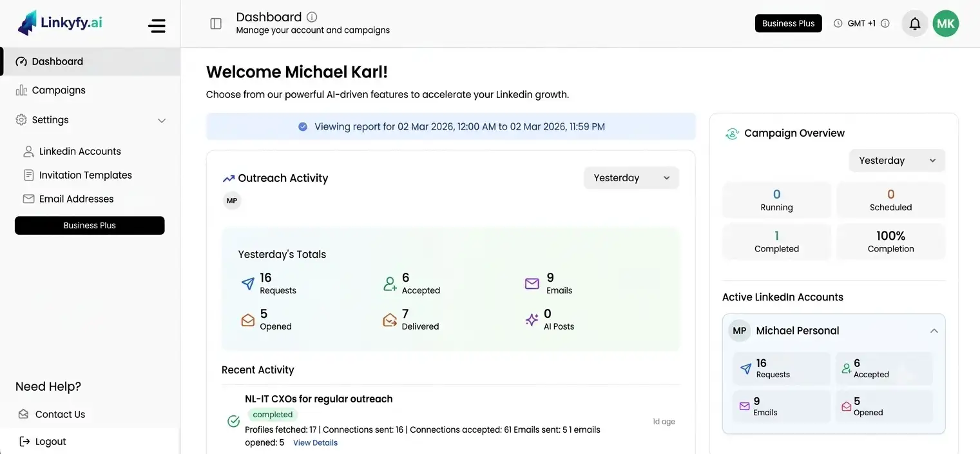Screen dimensions: 980x454
Task: Click the blue check icon in report banner
Action: (303, 127)
